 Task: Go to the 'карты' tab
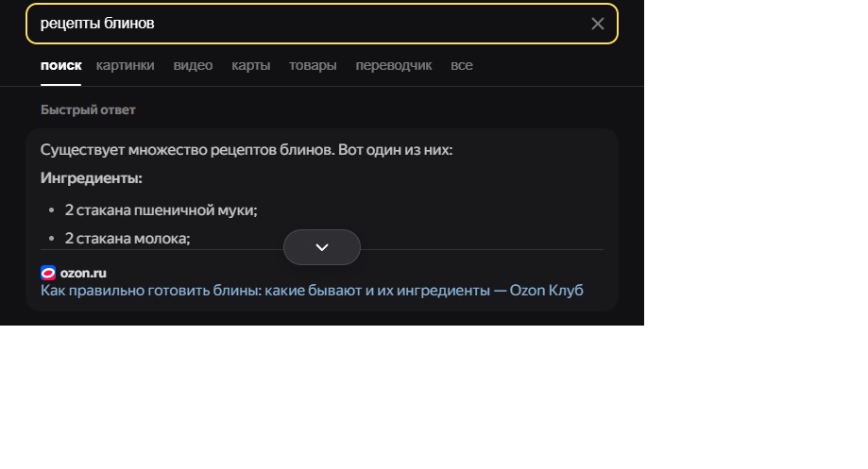[251, 65]
